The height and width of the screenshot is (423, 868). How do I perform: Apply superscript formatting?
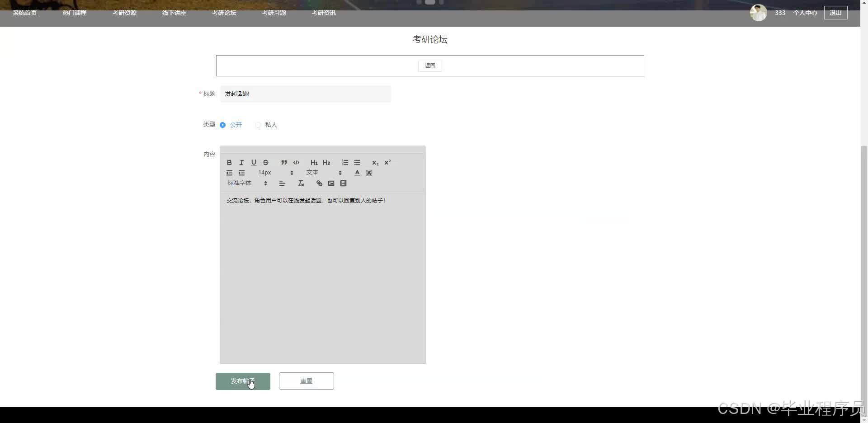click(387, 162)
